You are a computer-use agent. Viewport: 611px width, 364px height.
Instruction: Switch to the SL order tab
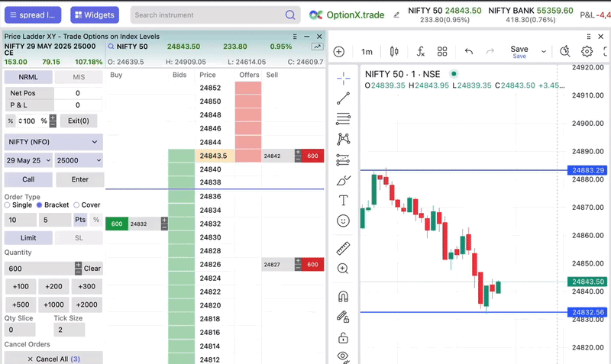click(79, 238)
